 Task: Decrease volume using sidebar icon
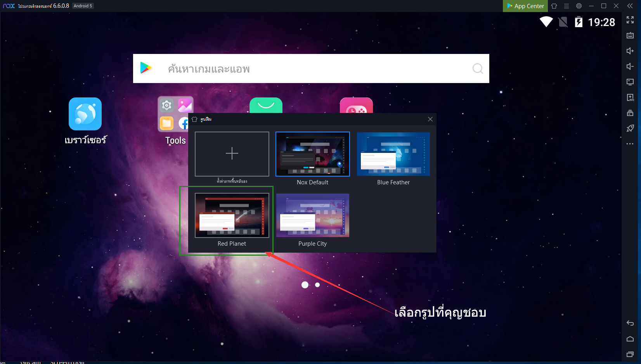(x=630, y=66)
